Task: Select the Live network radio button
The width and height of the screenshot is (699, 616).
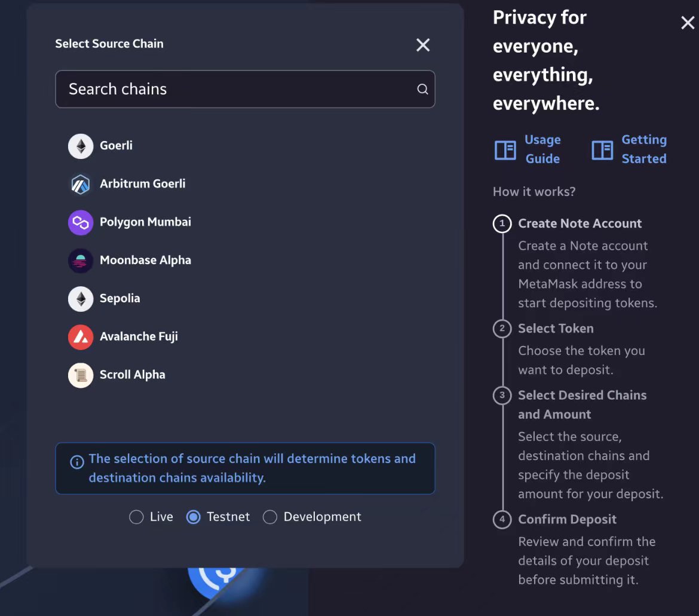Action: 136,517
